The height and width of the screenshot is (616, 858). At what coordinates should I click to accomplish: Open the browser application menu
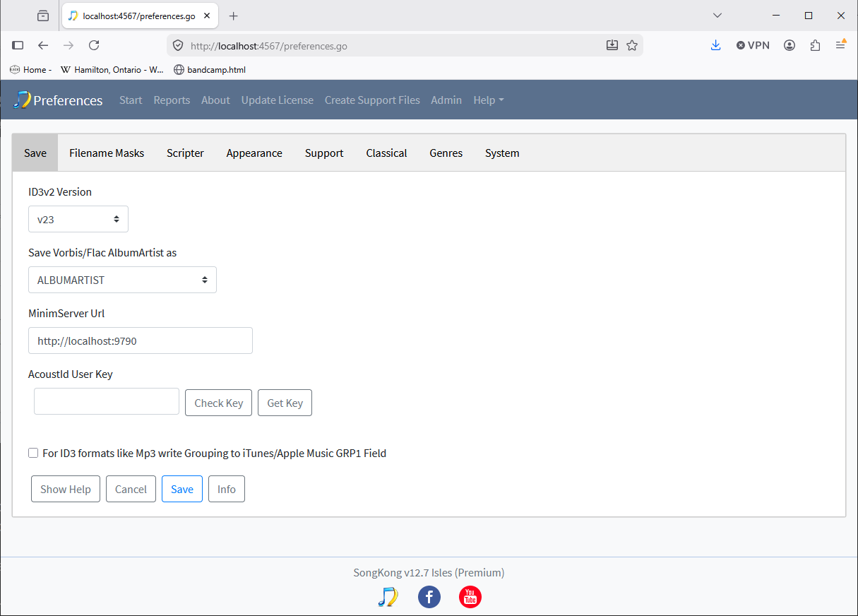pos(840,45)
